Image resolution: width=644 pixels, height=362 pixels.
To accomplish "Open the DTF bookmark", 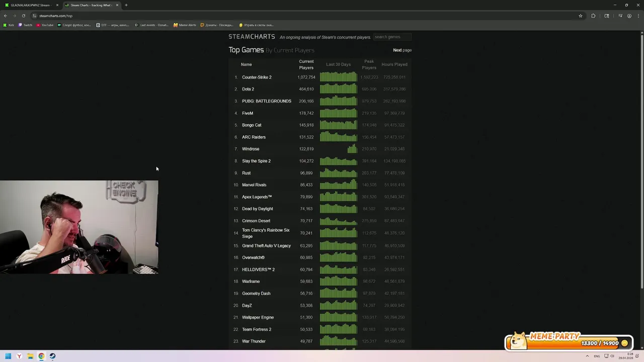I will [113, 25].
